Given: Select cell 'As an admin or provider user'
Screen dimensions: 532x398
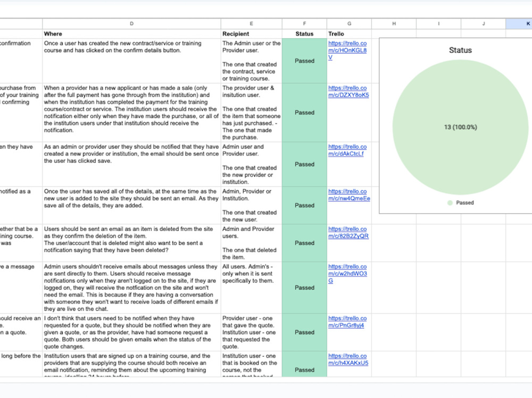Looking at the screenshot, I should 131,164.
